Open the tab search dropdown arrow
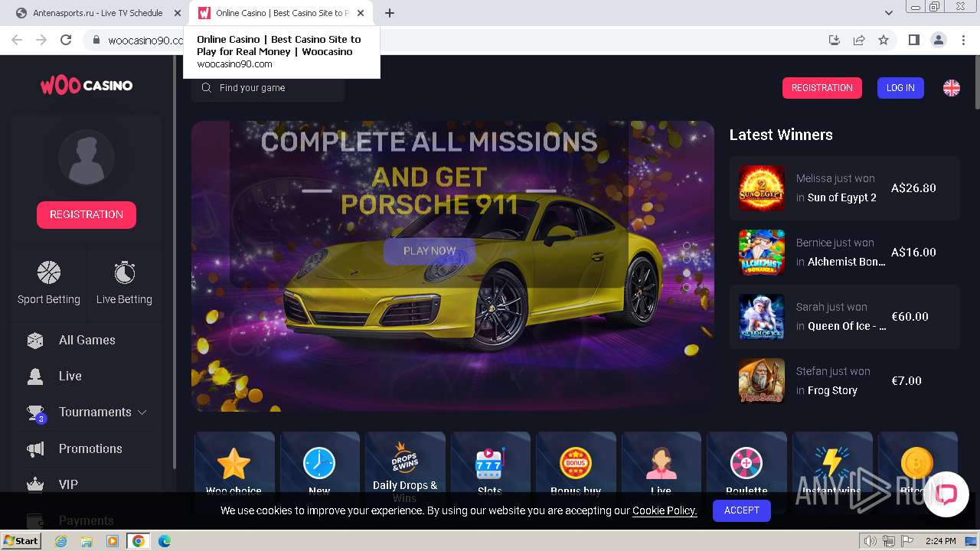Image resolution: width=980 pixels, height=551 pixels. point(889,13)
